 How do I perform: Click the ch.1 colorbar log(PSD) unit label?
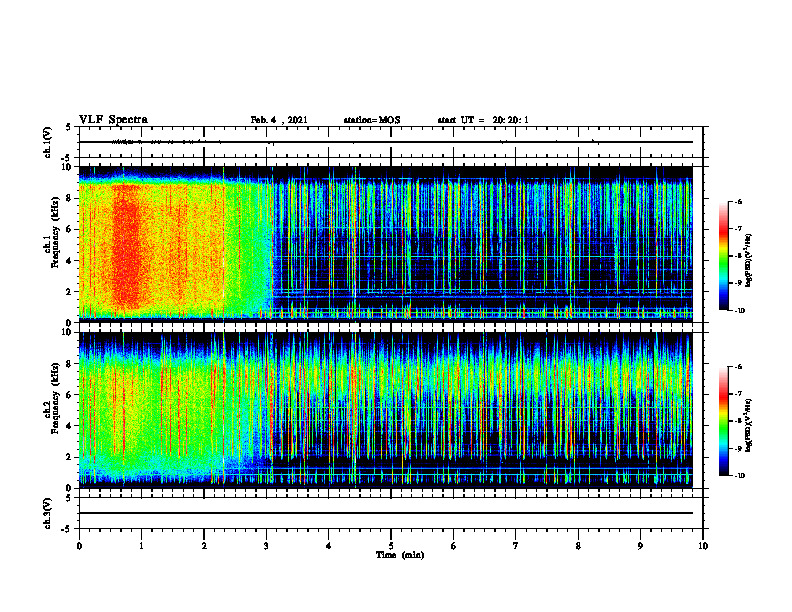750,261
